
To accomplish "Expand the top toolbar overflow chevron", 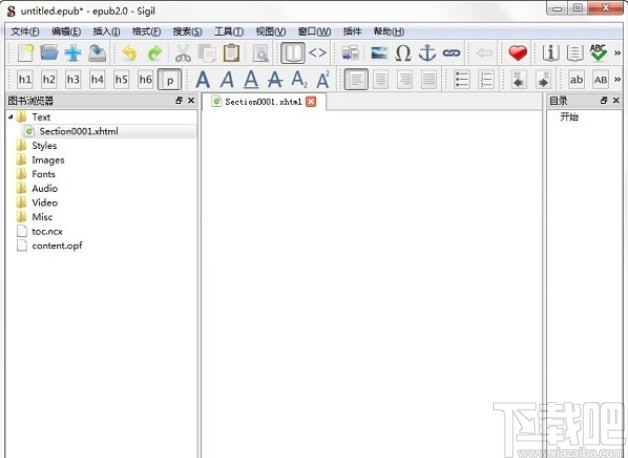I will tap(618, 53).
